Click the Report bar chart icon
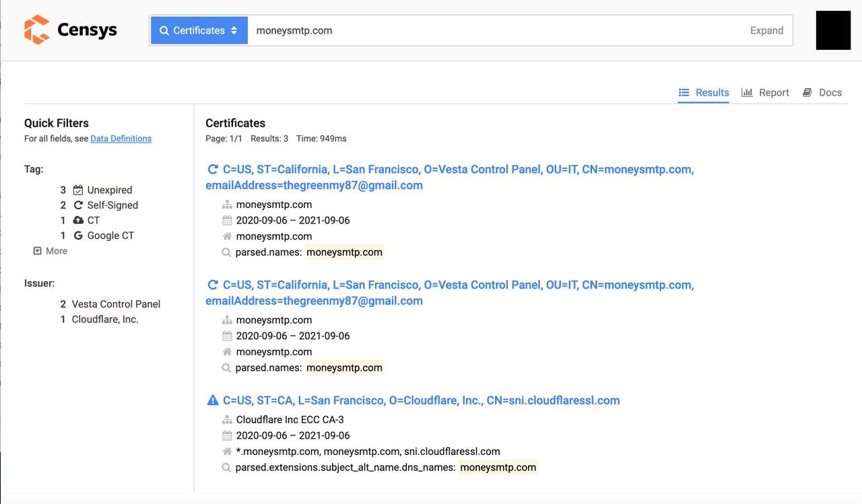The height and width of the screenshot is (504, 862). [x=747, y=92]
